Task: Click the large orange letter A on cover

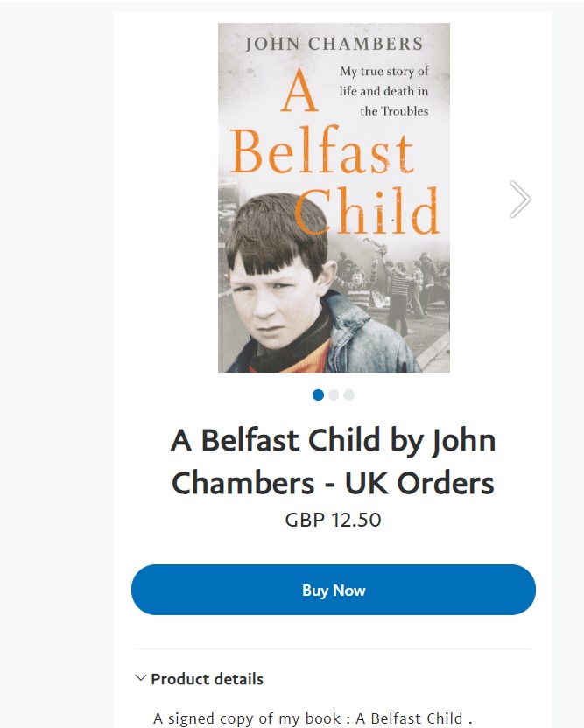Action: point(298,94)
